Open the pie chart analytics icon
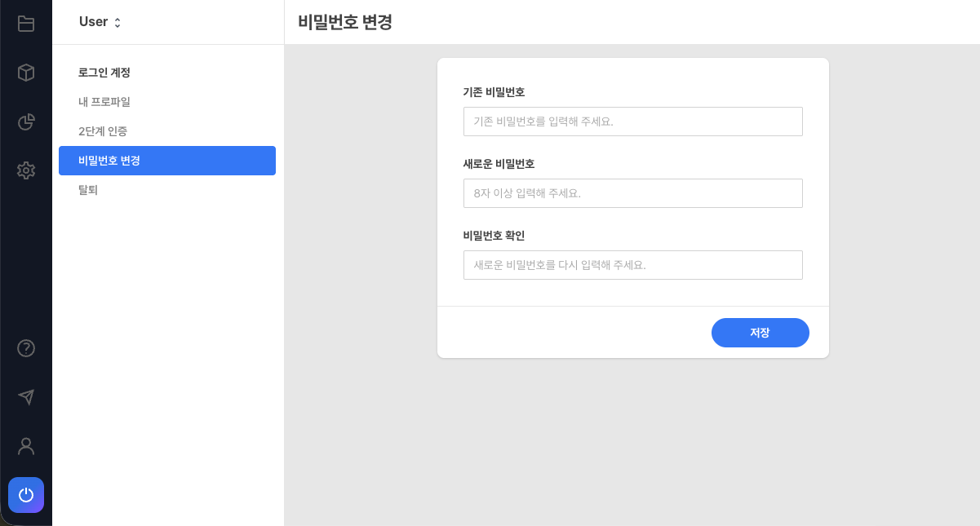The width and height of the screenshot is (980, 526). pos(25,122)
